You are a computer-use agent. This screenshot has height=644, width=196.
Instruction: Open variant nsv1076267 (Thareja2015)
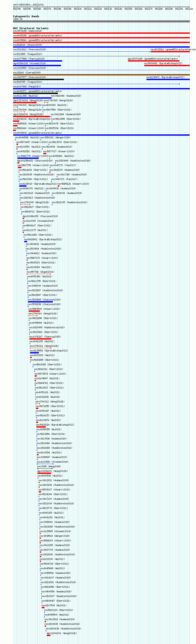[x=45, y=337]
